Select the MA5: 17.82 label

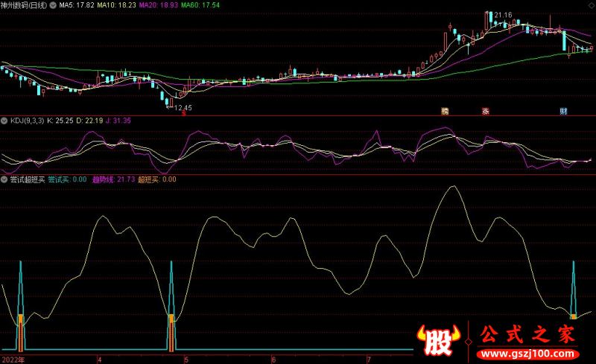coord(77,5)
